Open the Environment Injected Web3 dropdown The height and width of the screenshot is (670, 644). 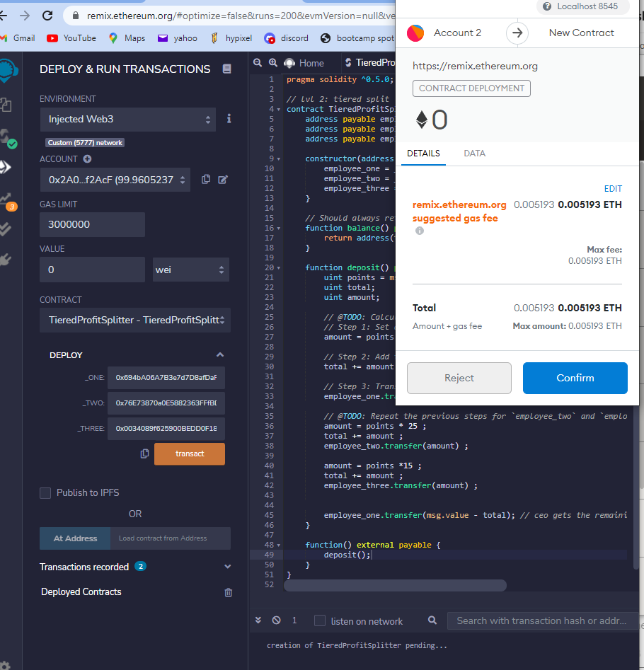[128, 120]
